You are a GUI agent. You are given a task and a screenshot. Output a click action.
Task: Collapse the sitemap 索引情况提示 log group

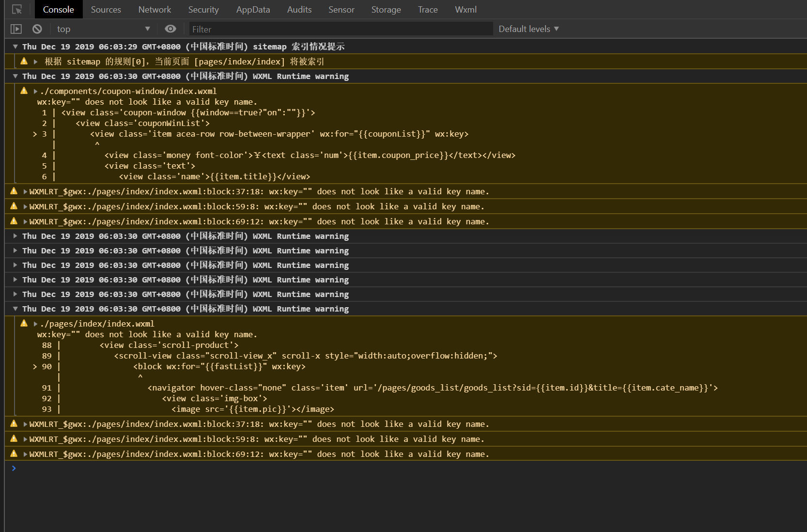pos(16,47)
